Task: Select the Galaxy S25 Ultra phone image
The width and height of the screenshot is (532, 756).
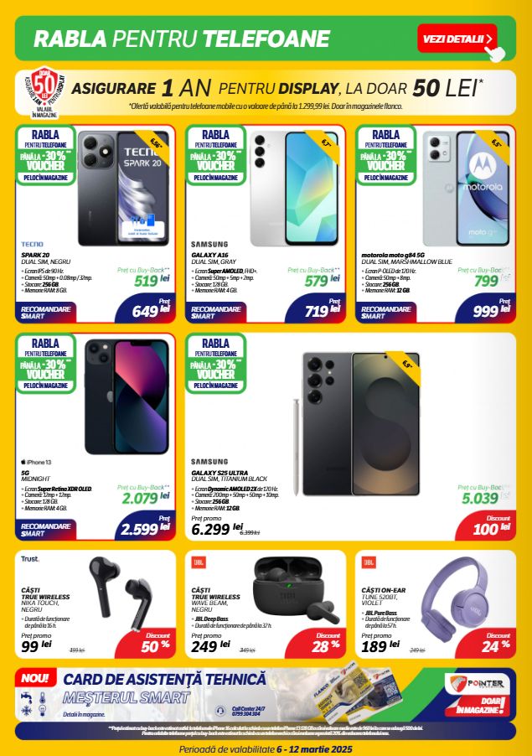Action: [357, 423]
